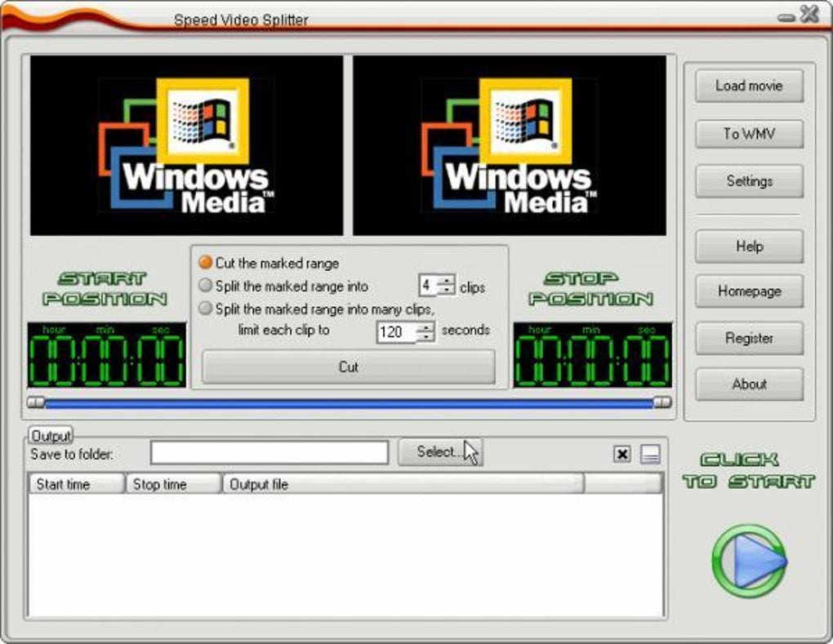Decrease the number of clips spinner
The height and width of the screenshot is (644, 833).
[x=446, y=290]
